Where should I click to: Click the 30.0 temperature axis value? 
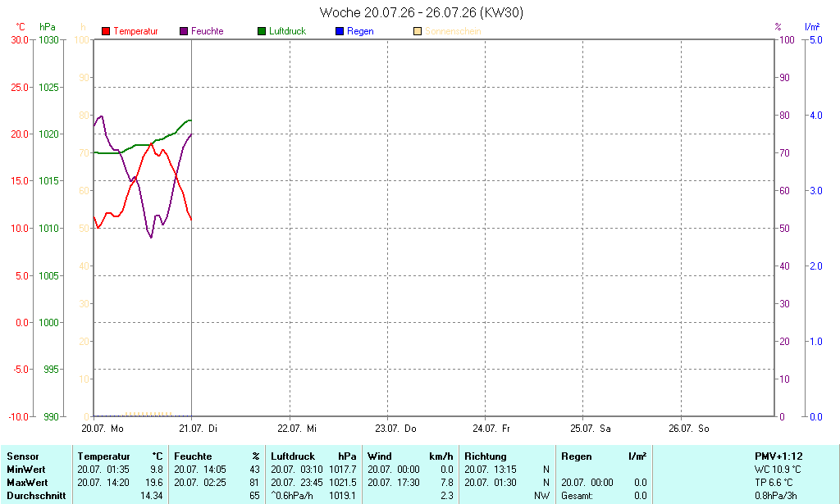pos(20,40)
